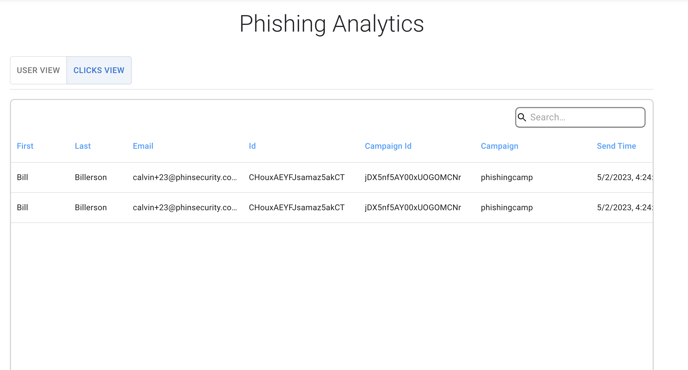Sort by the Last column header
688x370 pixels.
coord(82,146)
